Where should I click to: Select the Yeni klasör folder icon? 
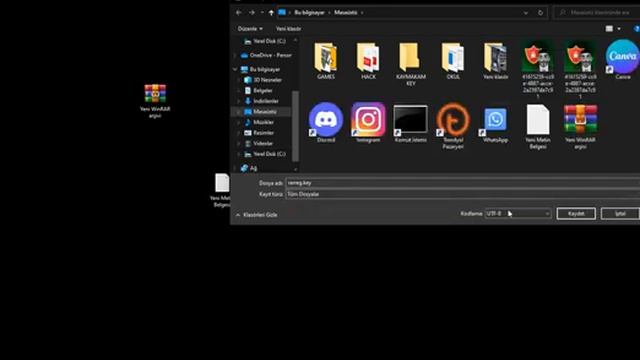496,57
